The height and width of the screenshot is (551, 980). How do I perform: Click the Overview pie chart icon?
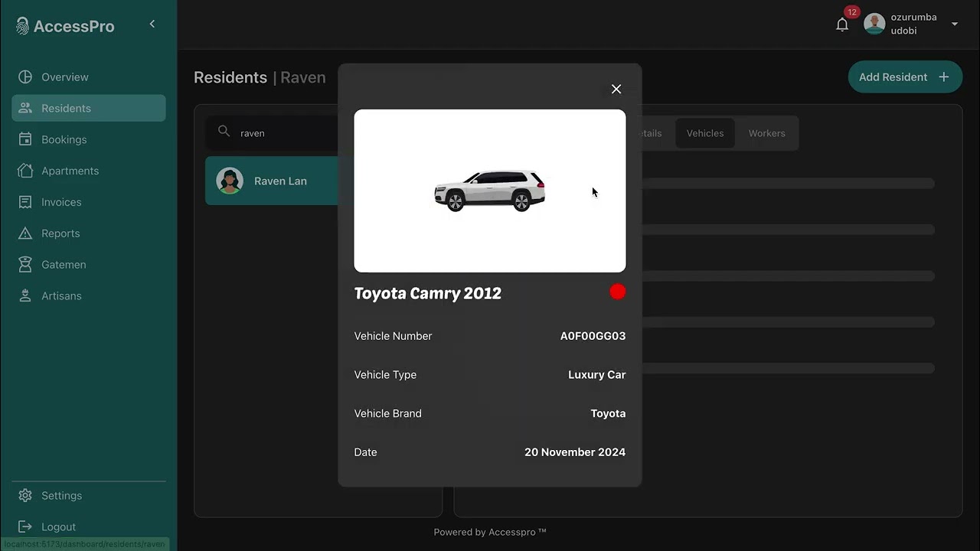point(25,77)
